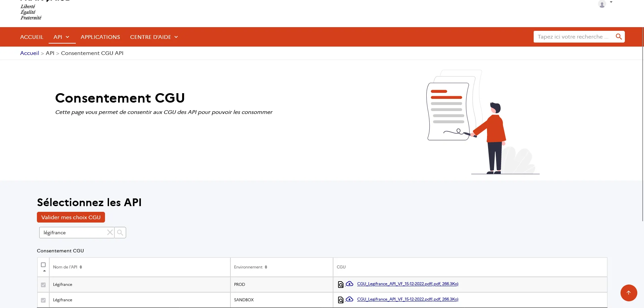Follow the Accueil breadcrumb link
The height and width of the screenshot is (308, 644).
pos(30,53)
